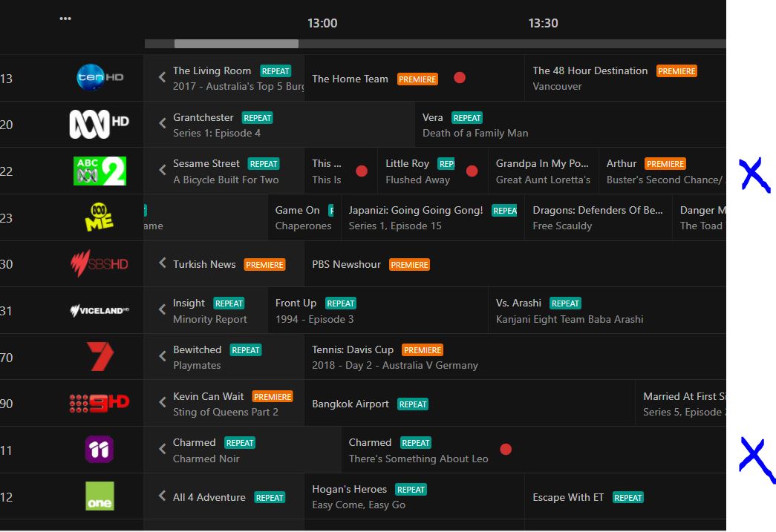
Task: Click left chevron beside Grantchester
Action: 162,124
